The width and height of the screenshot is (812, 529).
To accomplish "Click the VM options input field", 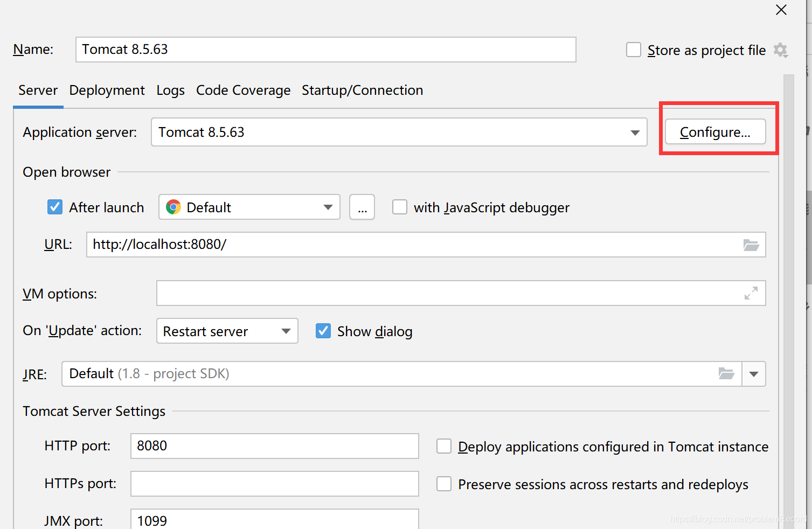I will tap(461, 293).
